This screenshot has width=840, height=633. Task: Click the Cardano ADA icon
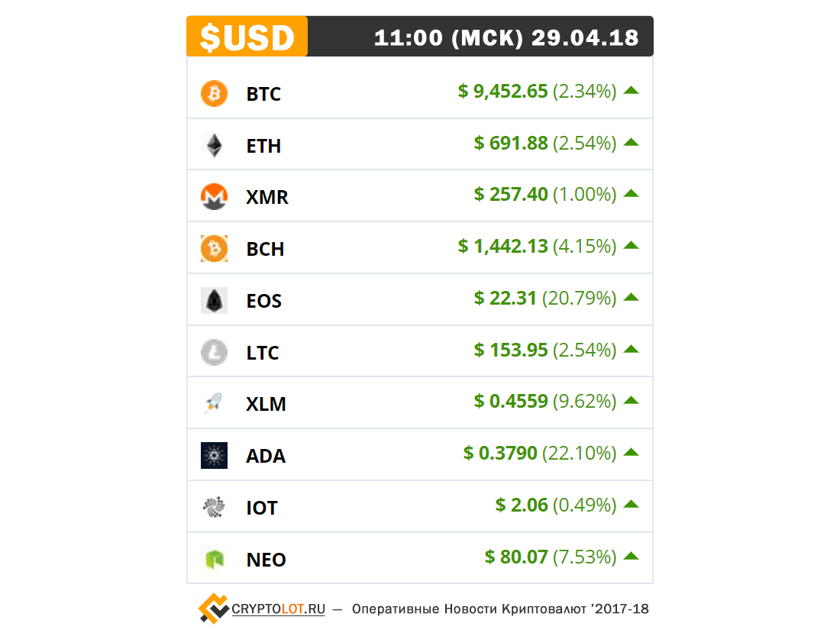pos(214,455)
